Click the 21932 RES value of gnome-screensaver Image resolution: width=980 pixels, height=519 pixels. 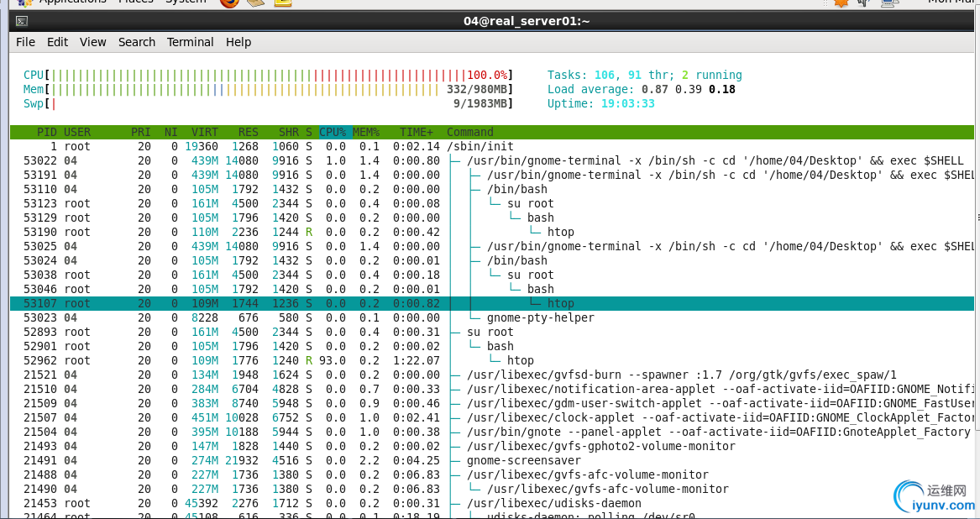[x=241, y=461]
